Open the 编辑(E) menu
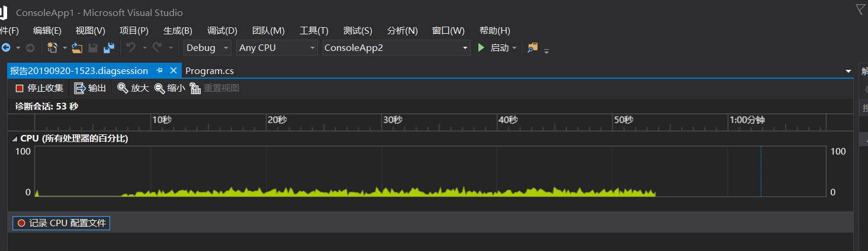This screenshot has height=251, width=868. (47, 31)
